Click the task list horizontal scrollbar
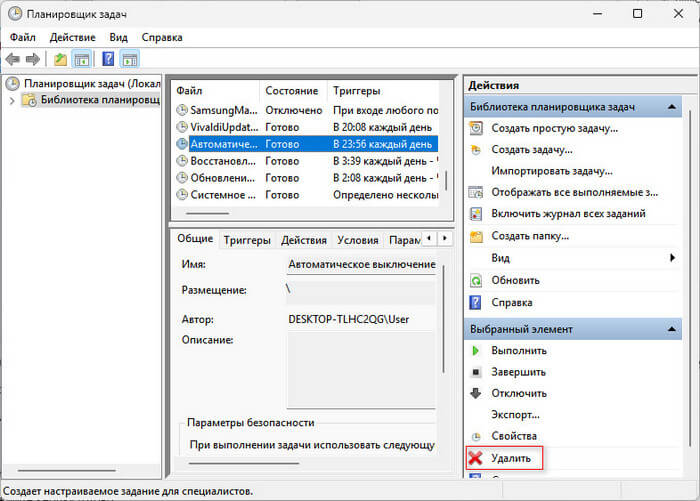Image resolution: width=700 pixels, height=501 pixels. pos(208,213)
